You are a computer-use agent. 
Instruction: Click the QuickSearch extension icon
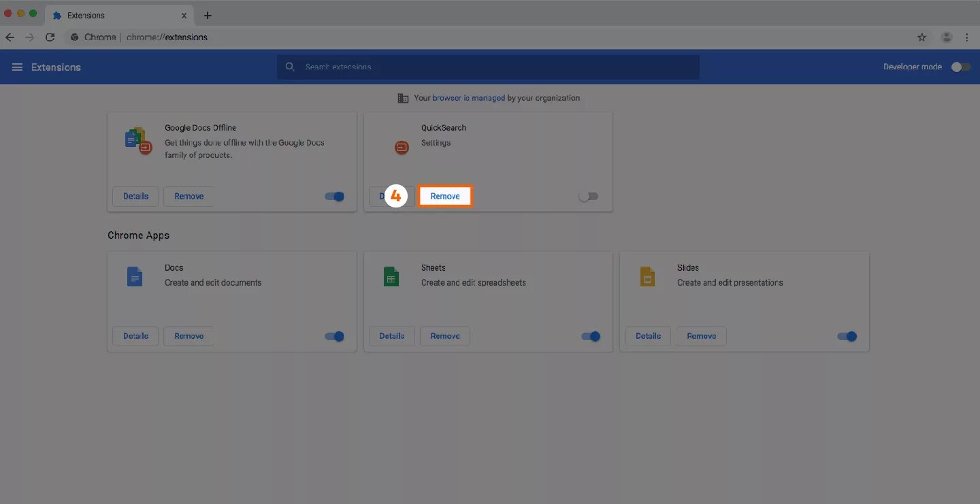[x=402, y=147]
